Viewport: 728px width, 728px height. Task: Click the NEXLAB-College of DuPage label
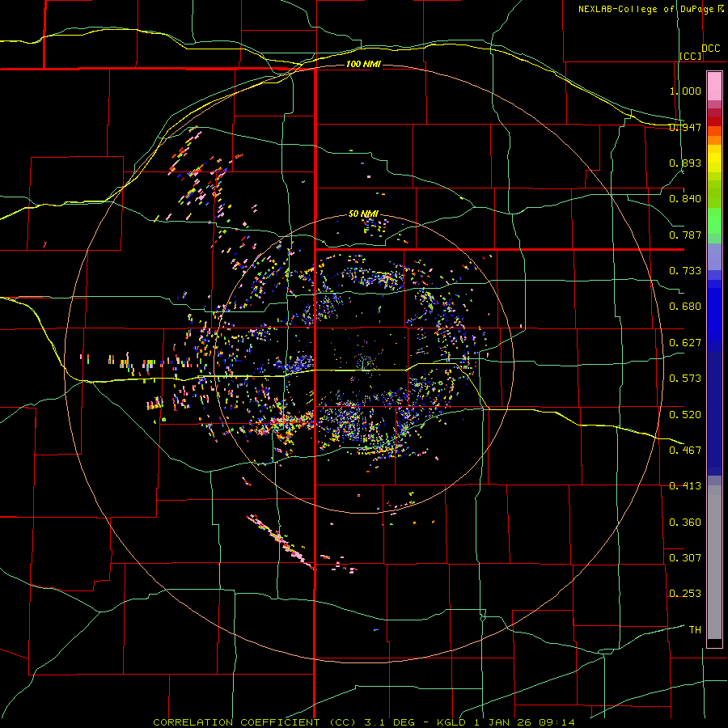[x=645, y=9]
